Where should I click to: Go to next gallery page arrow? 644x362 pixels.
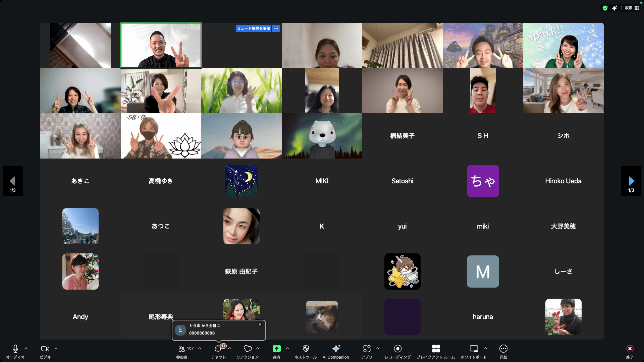tap(631, 181)
